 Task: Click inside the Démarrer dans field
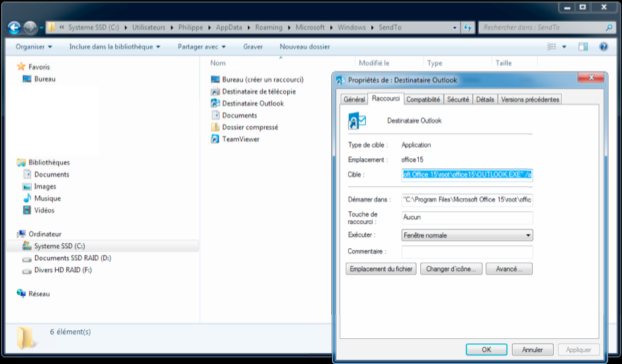[x=467, y=200]
